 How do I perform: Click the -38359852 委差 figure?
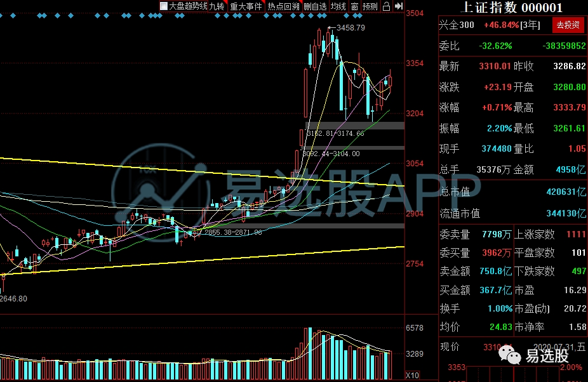564,46
